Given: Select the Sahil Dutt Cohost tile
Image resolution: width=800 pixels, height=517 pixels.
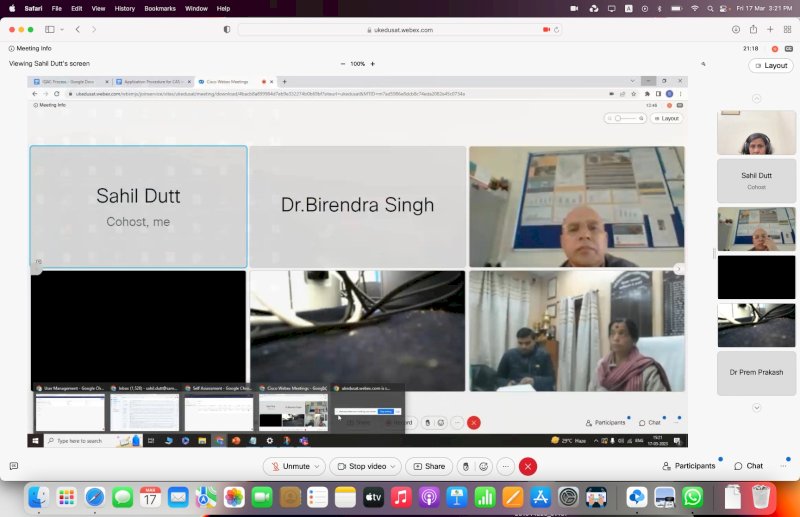Looking at the screenshot, I should click(x=756, y=181).
